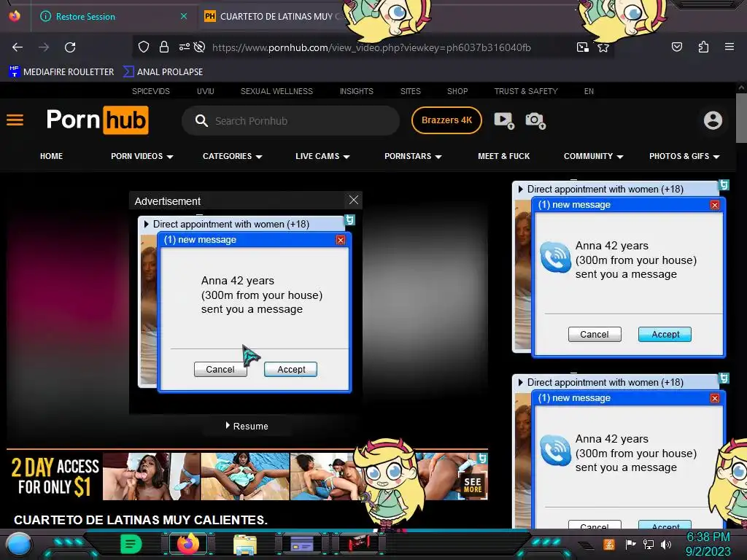Switch to Firefox in the taskbar
747x560 pixels.
[188, 544]
